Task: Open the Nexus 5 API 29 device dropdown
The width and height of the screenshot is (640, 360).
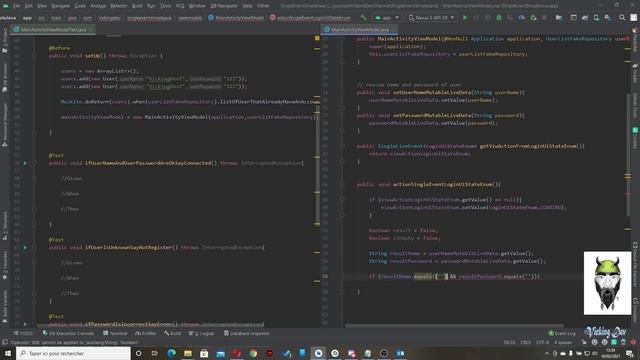Action: coord(432,18)
